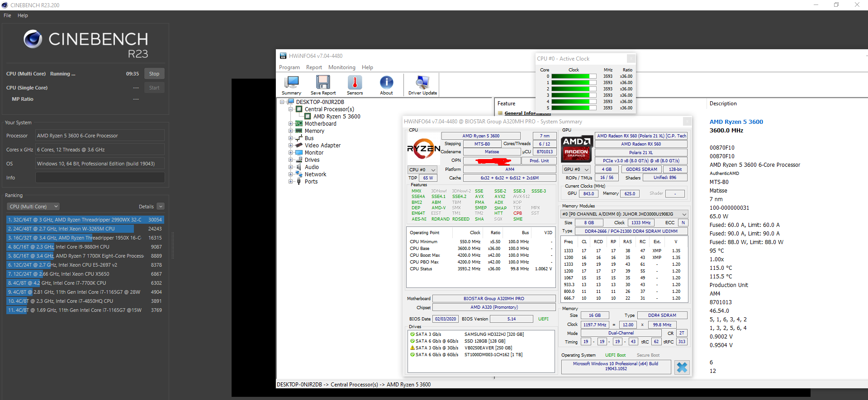Select the Audio icon in the tree
The height and width of the screenshot is (400, 868).
299,167
